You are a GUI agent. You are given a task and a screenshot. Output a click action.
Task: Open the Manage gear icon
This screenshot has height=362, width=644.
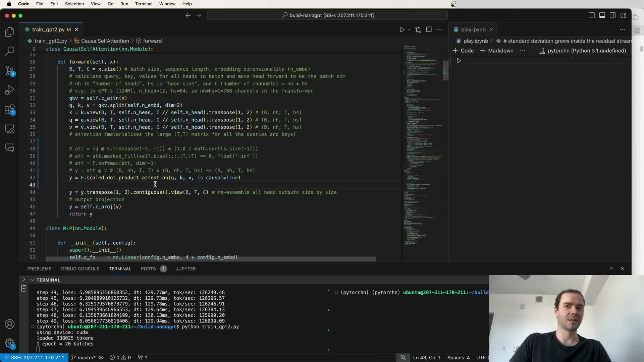point(10,343)
